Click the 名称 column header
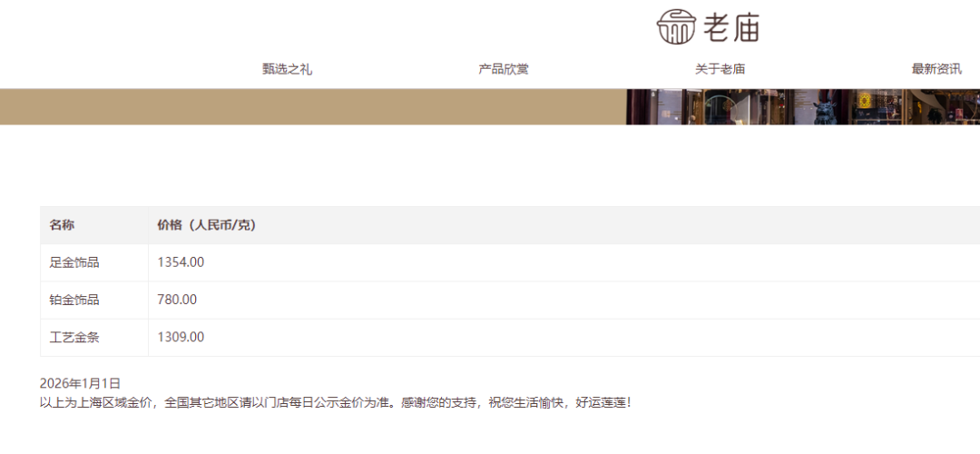Viewport: 980px width, 454px height. (62, 225)
